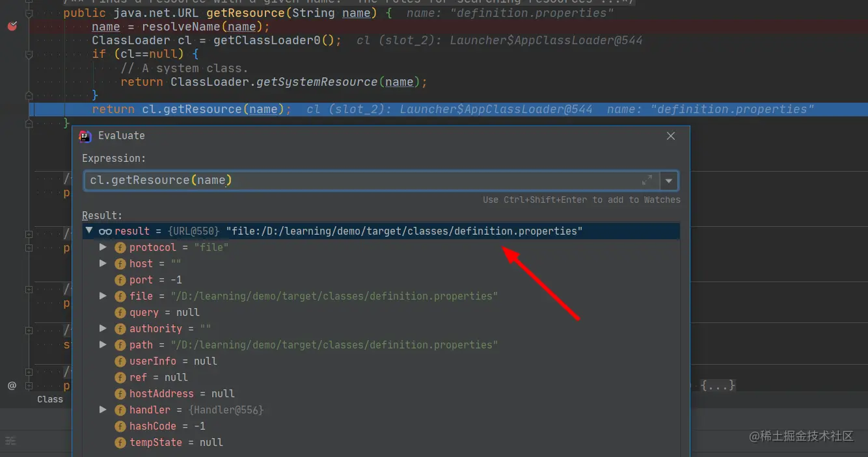Image resolution: width=868 pixels, height=457 pixels.
Task: Click the field icon next to path
Action: coord(120,345)
